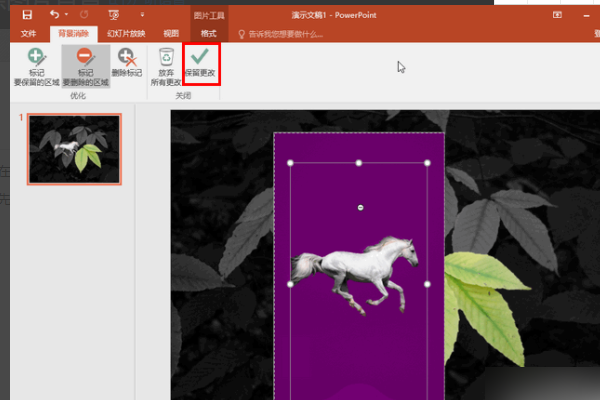
Task: Open the Undo history dropdown arrow
Action: pyautogui.click(x=66, y=15)
